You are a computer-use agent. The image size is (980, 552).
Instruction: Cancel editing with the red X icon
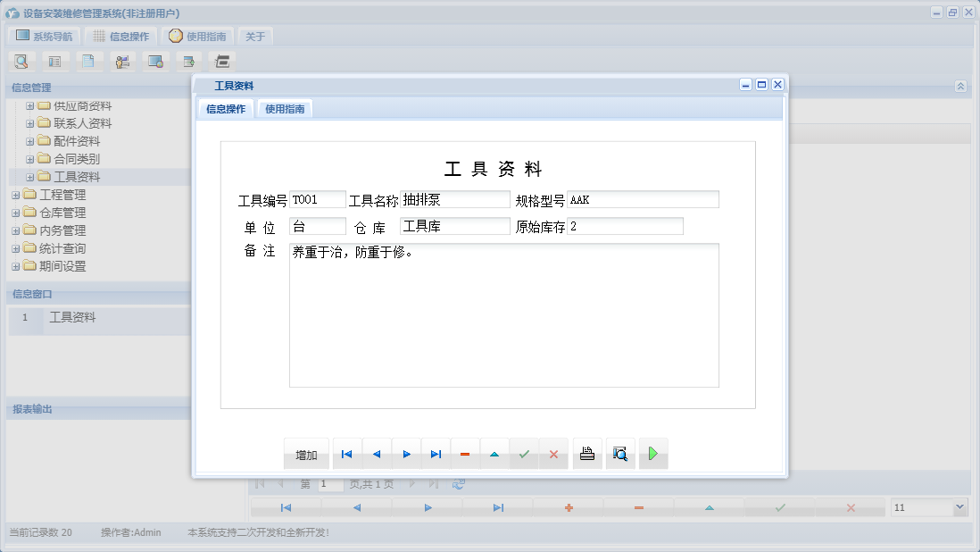[553, 454]
